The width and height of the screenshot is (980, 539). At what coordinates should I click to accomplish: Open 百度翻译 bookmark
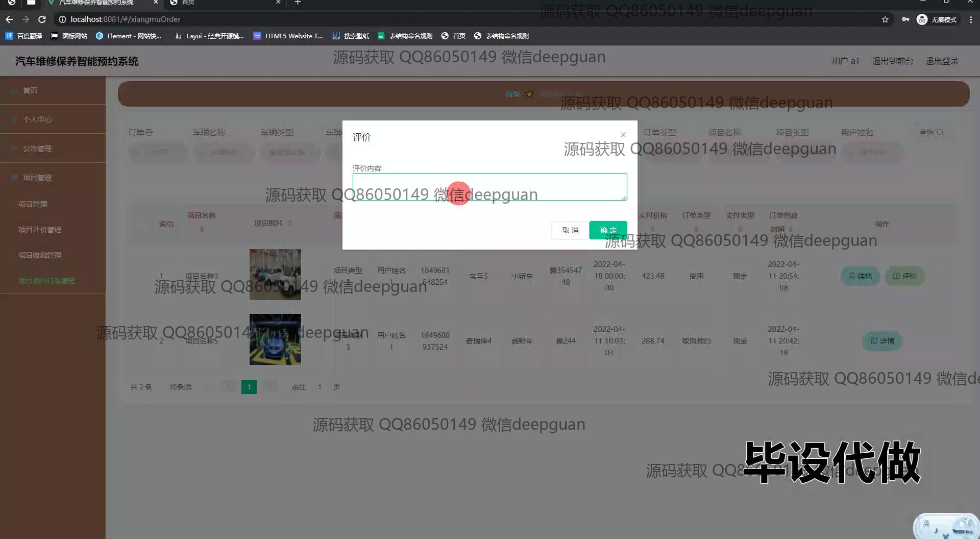click(x=24, y=36)
